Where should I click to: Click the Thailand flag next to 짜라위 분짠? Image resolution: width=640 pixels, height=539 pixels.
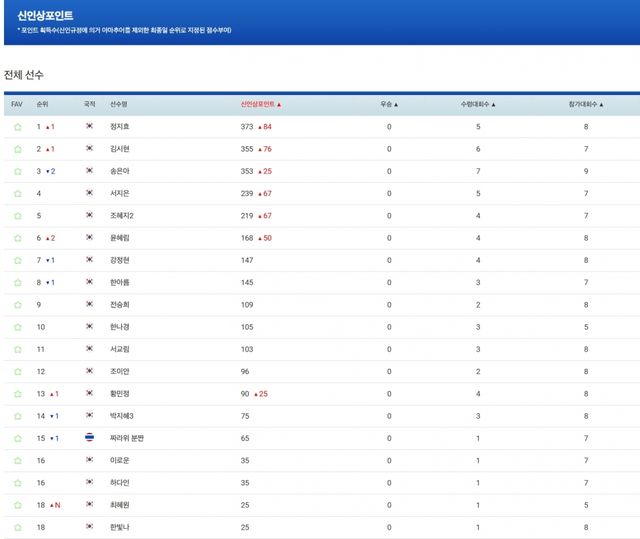click(90, 438)
